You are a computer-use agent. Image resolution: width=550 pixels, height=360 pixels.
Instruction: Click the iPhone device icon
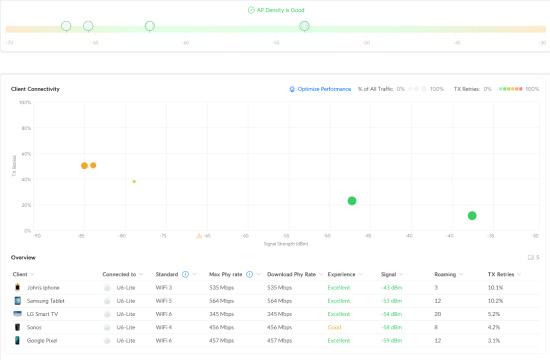[x=17, y=287]
